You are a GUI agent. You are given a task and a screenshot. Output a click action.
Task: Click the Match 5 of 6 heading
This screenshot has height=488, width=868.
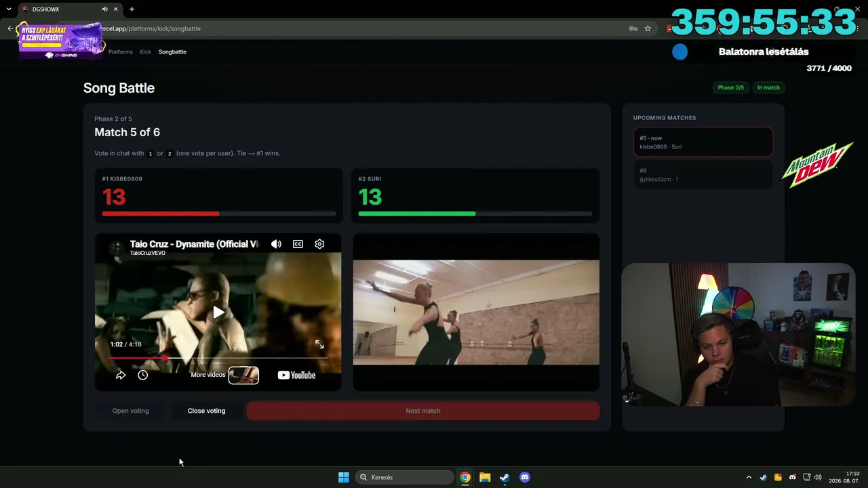127,132
